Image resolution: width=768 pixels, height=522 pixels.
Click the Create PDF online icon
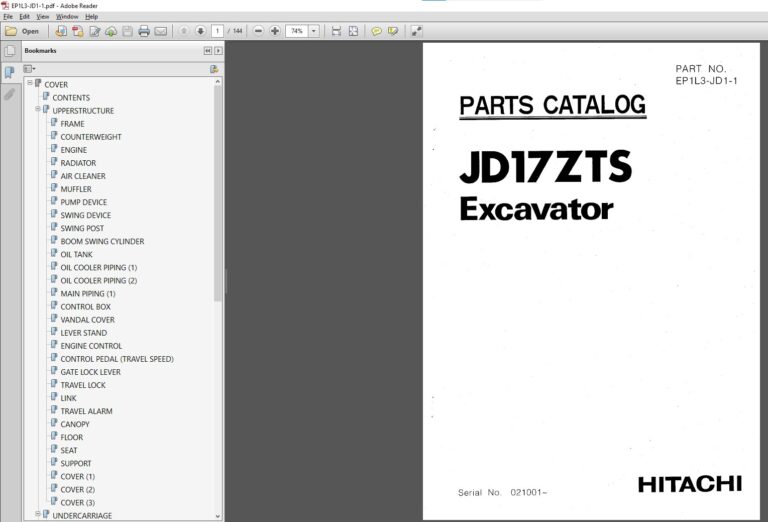[x=78, y=31]
